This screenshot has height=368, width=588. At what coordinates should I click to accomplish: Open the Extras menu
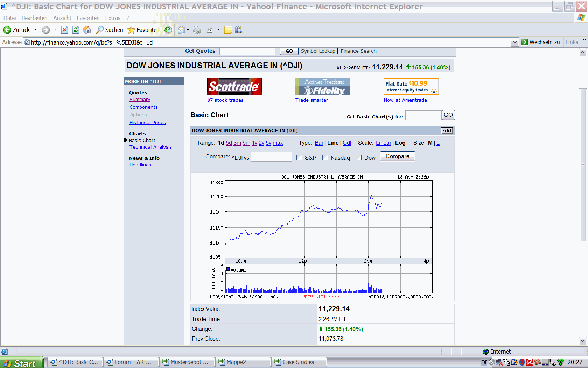pyautogui.click(x=113, y=18)
